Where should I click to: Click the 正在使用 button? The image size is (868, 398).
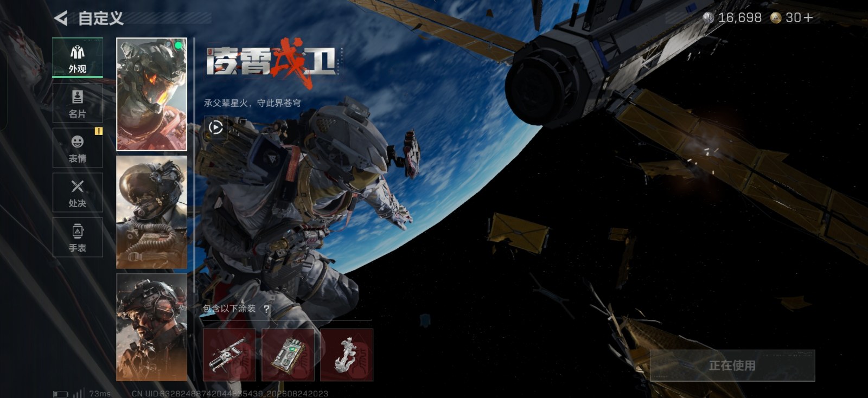[732, 365]
